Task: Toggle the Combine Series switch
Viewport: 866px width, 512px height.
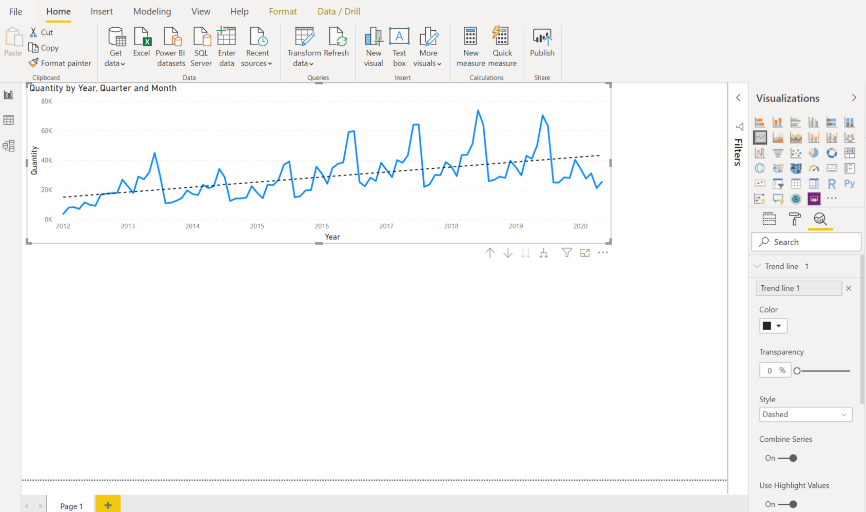Action: coord(788,458)
